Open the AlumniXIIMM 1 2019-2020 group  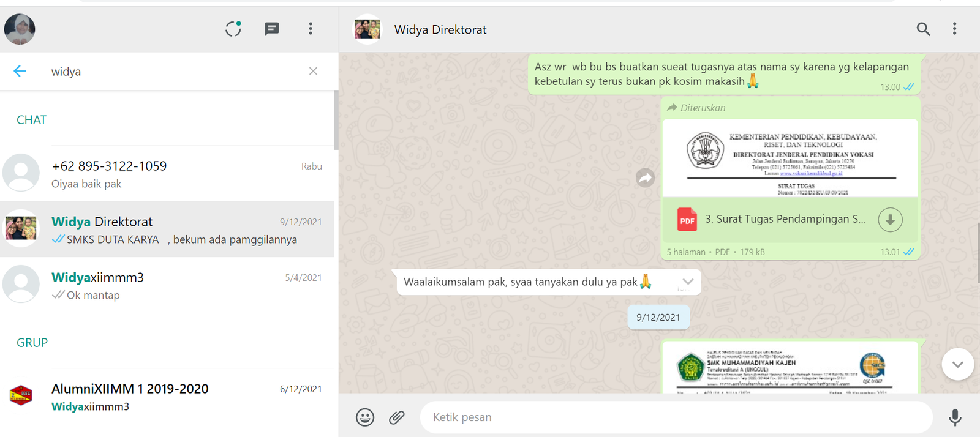pyautogui.click(x=167, y=397)
